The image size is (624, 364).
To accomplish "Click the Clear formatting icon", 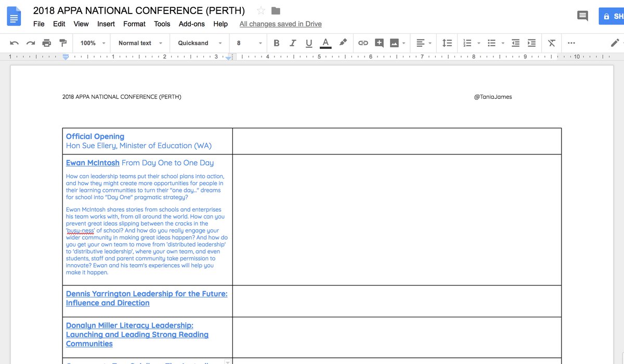I will 552,43.
